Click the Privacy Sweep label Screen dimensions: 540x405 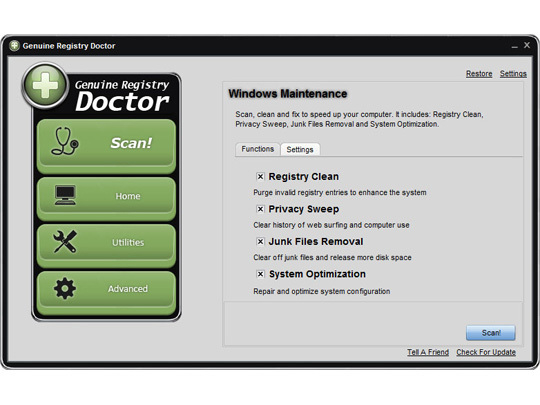tap(303, 209)
